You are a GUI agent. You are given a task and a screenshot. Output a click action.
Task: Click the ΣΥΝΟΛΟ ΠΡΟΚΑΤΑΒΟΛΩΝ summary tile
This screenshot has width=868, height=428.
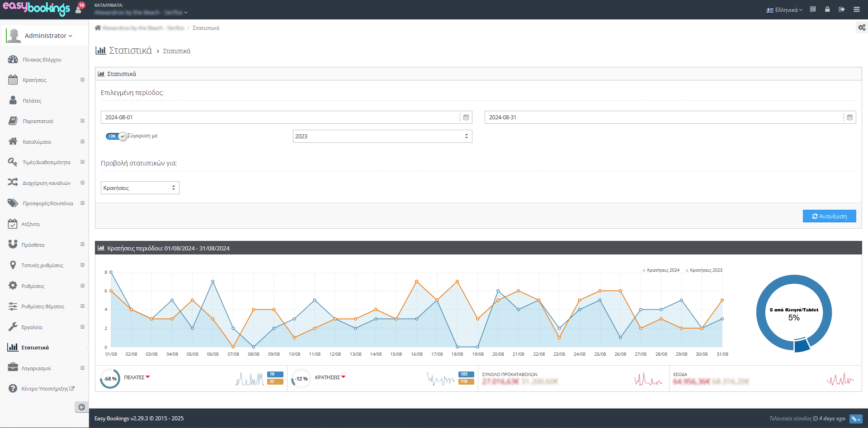tap(573, 378)
